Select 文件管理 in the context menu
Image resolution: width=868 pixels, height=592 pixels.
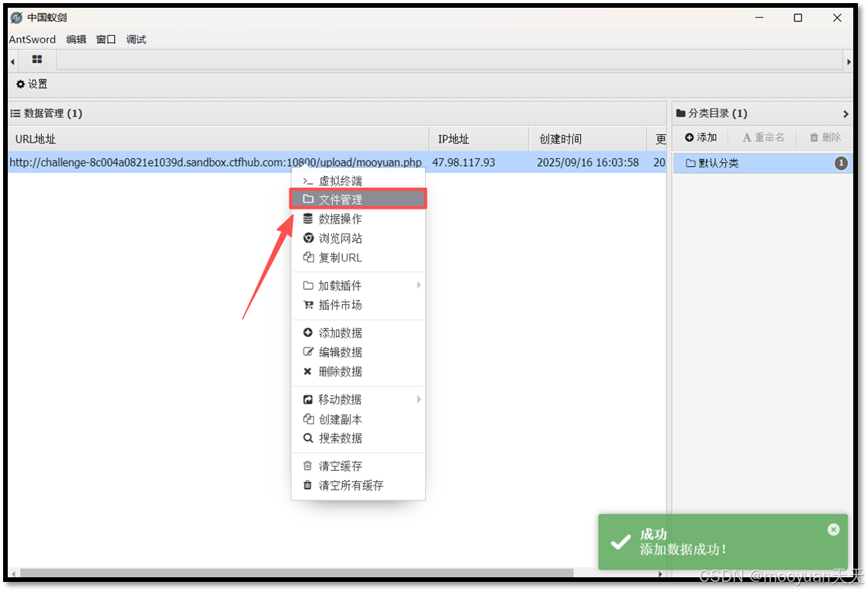pyautogui.click(x=358, y=199)
